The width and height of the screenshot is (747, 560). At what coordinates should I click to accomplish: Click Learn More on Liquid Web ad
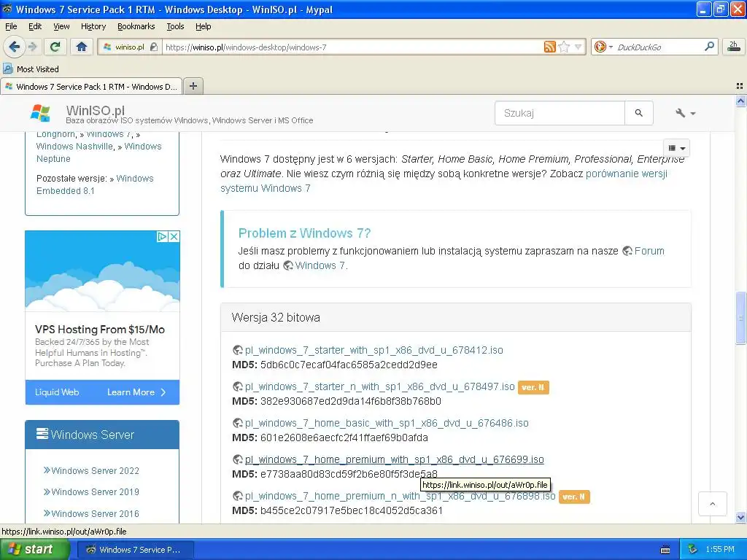[136, 392]
